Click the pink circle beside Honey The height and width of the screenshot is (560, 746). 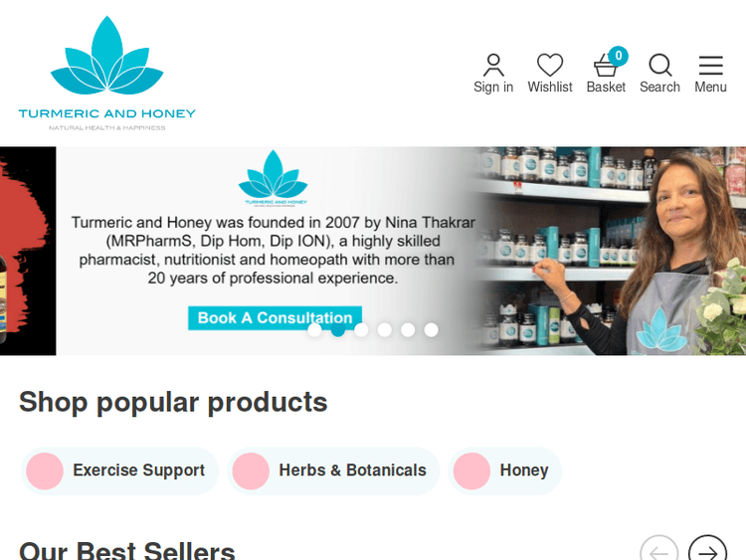click(471, 471)
